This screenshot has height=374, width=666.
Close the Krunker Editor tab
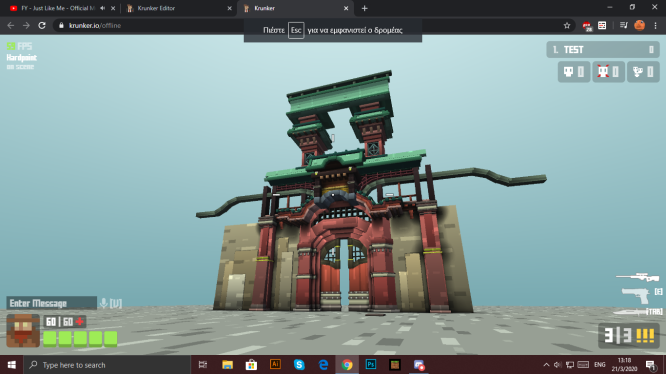(229, 8)
